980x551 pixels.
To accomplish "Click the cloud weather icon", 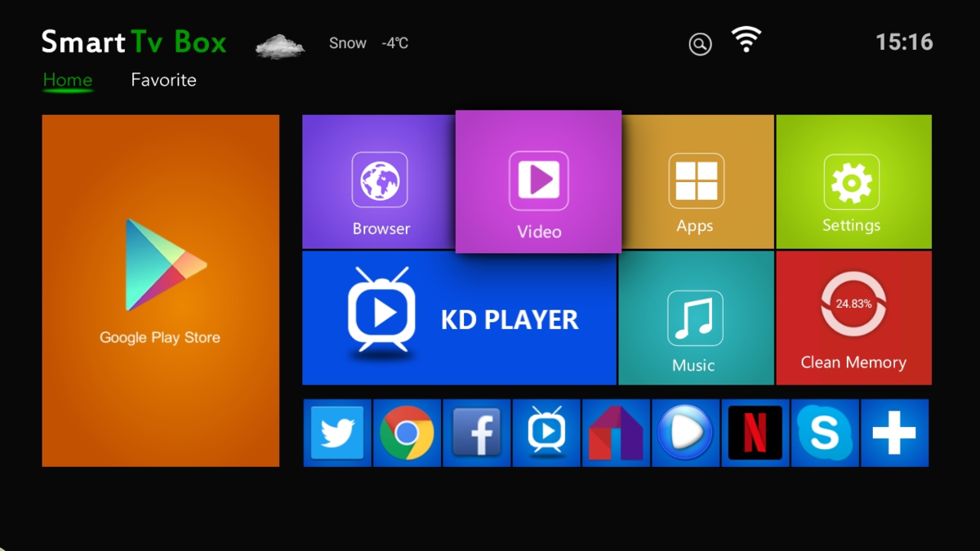I will tap(280, 46).
